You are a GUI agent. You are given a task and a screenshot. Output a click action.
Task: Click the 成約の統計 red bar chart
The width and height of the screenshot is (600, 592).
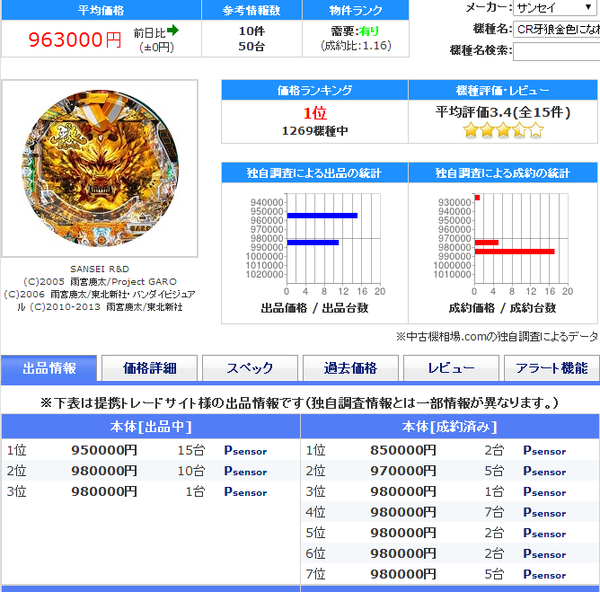click(x=502, y=244)
